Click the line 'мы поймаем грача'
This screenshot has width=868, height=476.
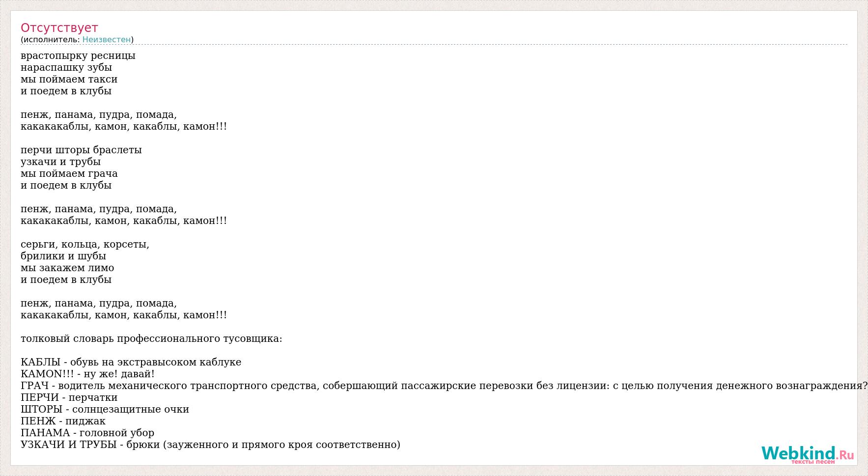click(x=69, y=173)
